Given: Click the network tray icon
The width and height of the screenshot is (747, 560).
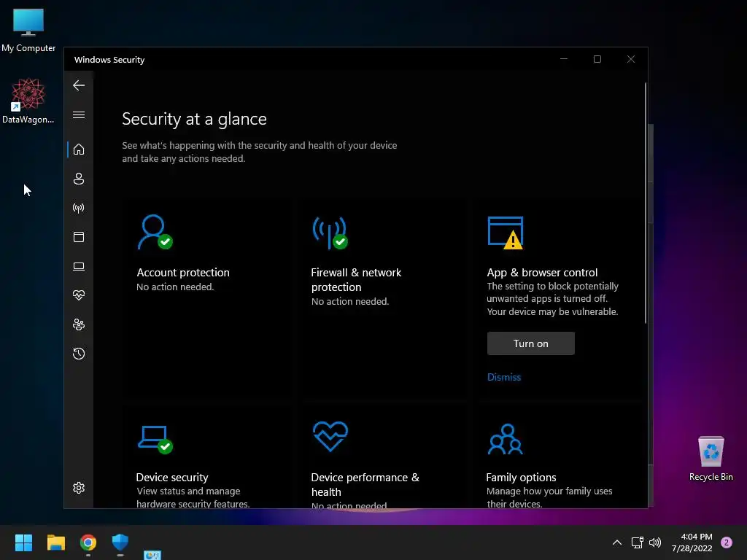Looking at the screenshot, I should tap(637, 542).
